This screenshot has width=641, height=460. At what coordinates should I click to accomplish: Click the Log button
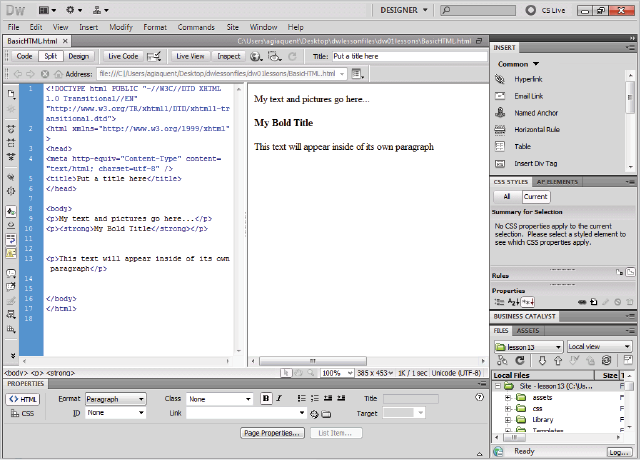[619, 452]
